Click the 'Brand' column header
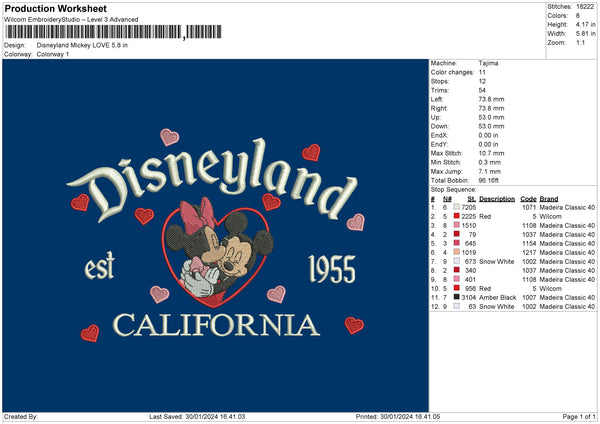The width and height of the screenshot is (600, 424). 549,199
